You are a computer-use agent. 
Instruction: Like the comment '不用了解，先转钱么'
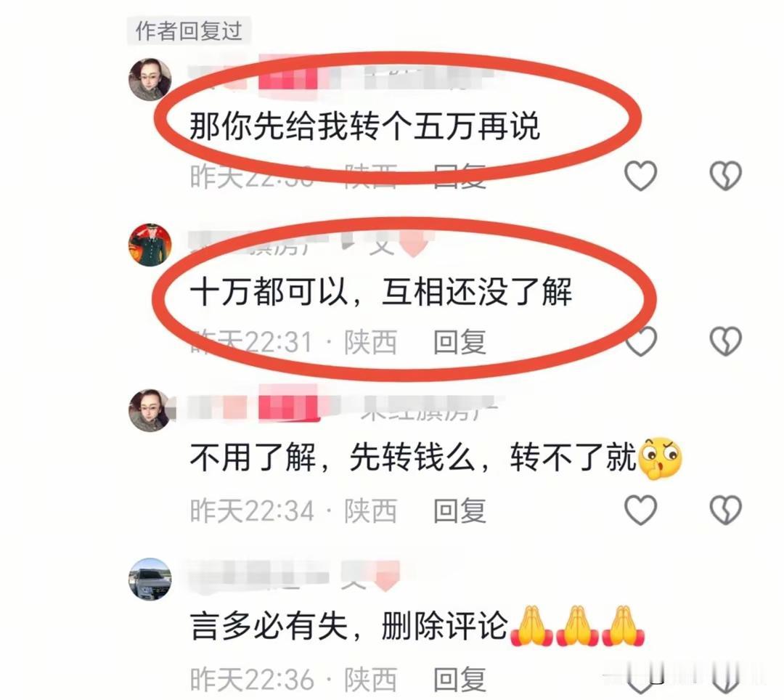(640, 510)
